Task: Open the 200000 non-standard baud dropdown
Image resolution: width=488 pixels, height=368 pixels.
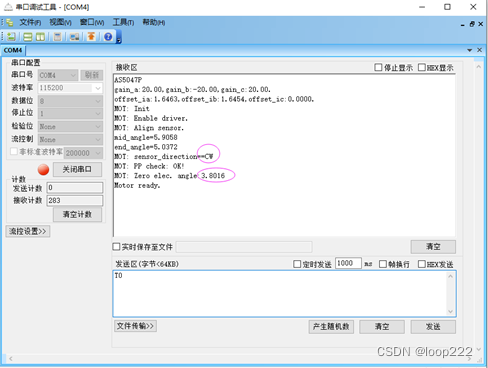Action: point(83,153)
